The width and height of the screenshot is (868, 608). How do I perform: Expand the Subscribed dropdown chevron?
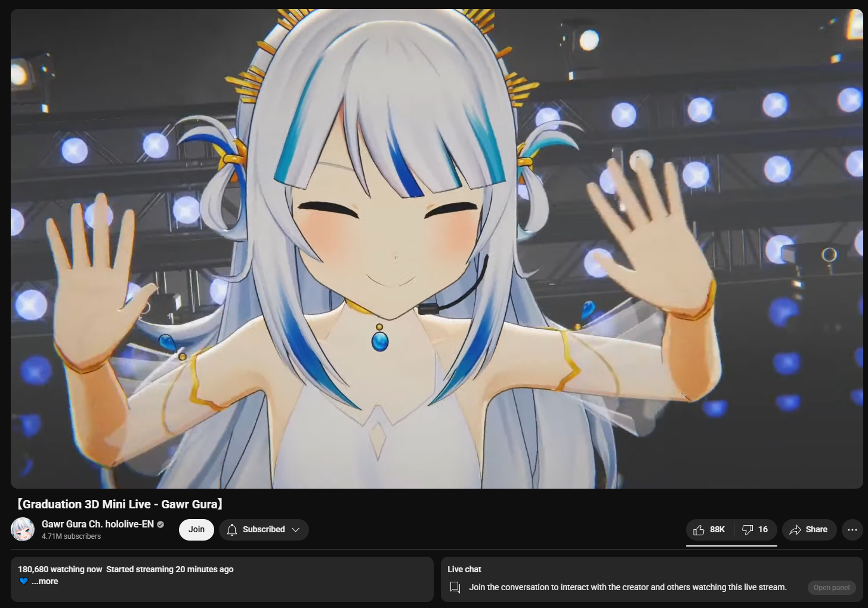[x=296, y=530]
